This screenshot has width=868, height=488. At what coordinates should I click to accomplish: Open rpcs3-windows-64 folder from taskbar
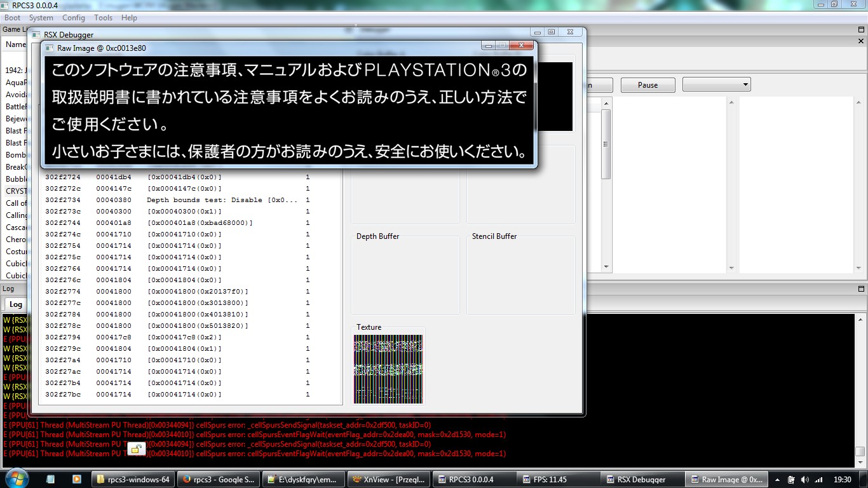click(x=132, y=479)
